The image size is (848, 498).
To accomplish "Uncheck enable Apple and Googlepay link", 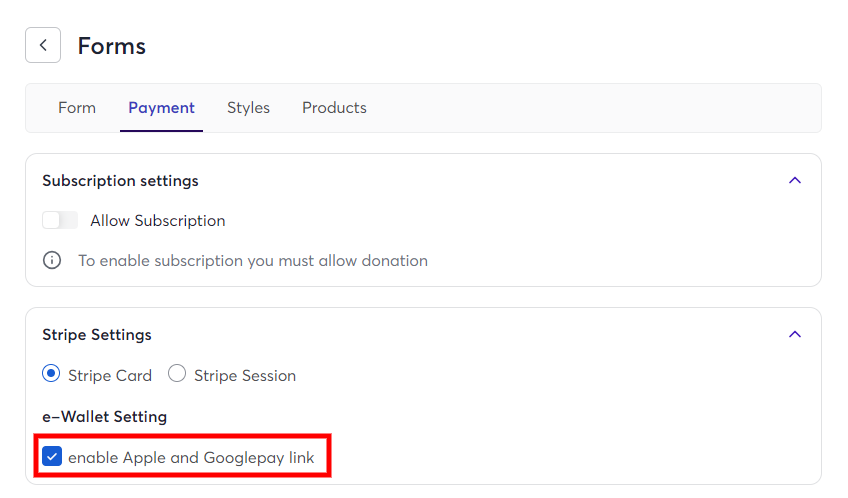I will (x=52, y=456).
